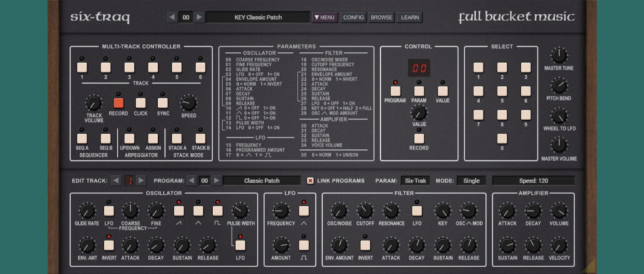This screenshot has height=274, width=644.
Task: Click the PROGRAM button in Control
Action: coord(395,91)
